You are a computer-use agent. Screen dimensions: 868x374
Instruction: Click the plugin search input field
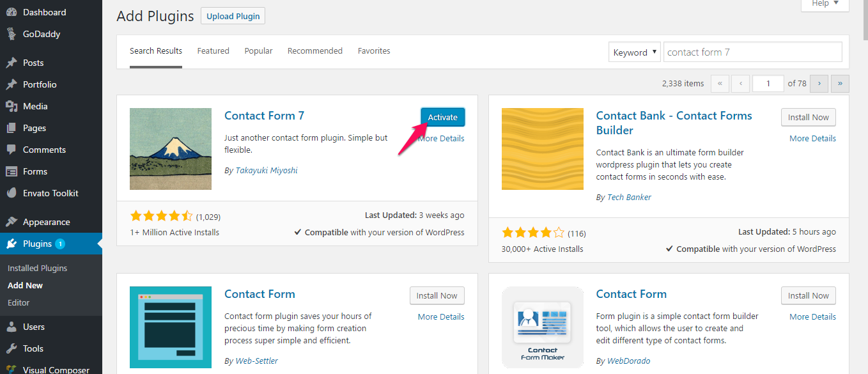(753, 52)
